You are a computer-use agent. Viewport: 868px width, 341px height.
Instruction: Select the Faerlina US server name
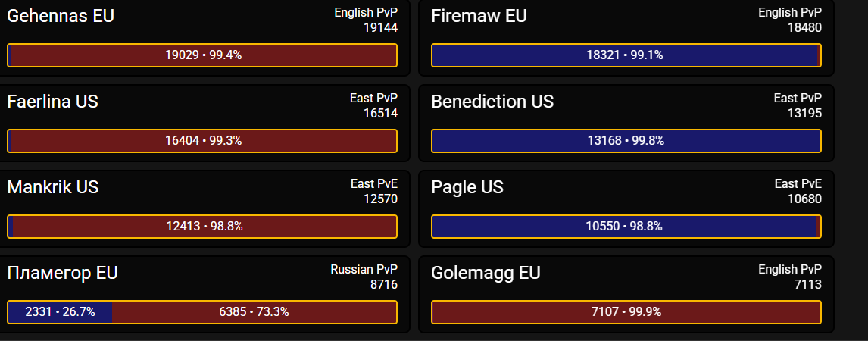coord(52,102)
